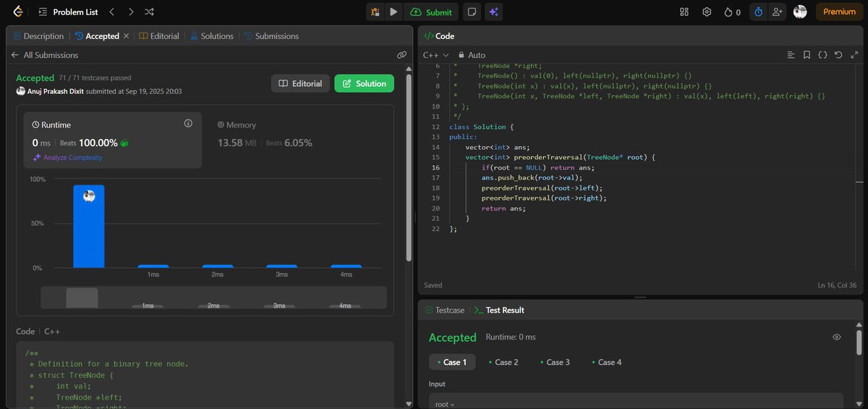The image size is (868, 409).
Task: Select Case 4
Action: tap(606, 362)
